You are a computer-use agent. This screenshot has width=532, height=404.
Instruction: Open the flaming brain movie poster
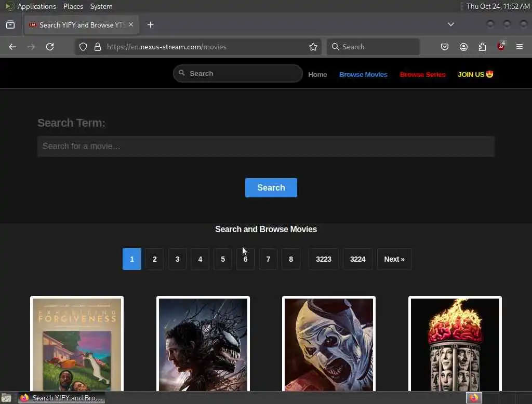455,344
